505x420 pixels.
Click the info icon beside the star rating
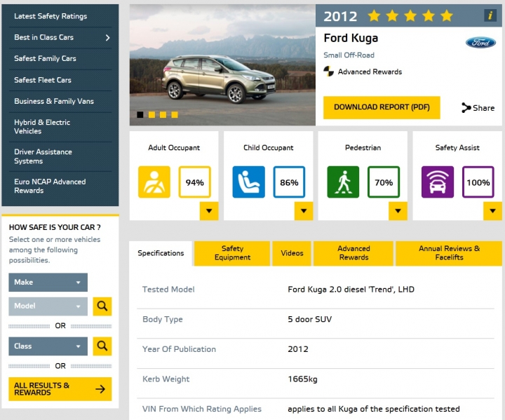pyautogui.click(x=490, y=15)
